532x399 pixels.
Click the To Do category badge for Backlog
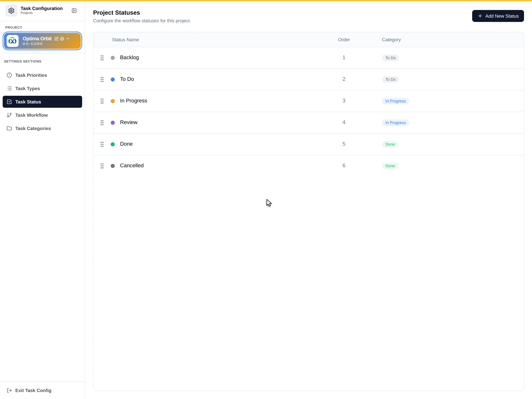coord(390,58)
